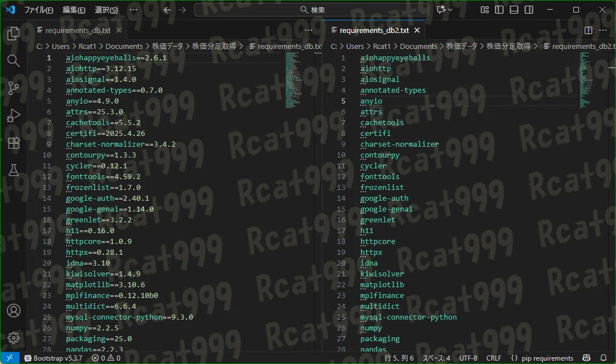
Task: Go forward with the right arrow
Action: (182, 10)
